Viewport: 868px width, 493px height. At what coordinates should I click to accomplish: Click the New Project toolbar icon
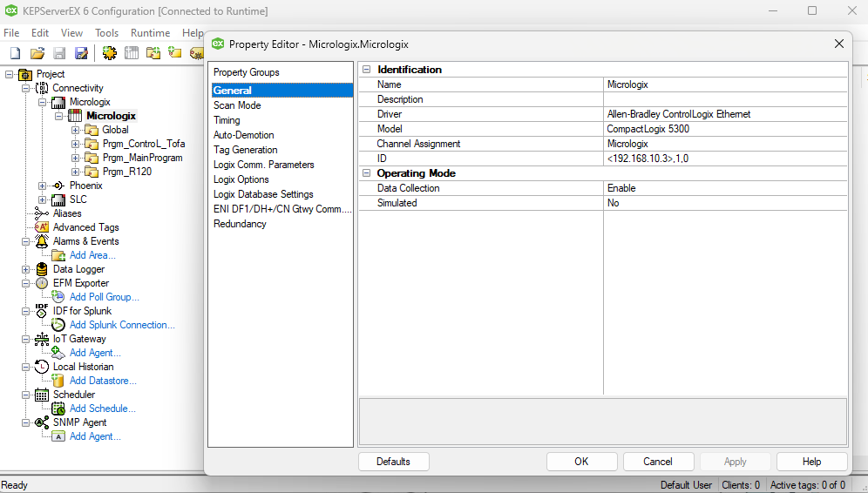tap(15, 53)
